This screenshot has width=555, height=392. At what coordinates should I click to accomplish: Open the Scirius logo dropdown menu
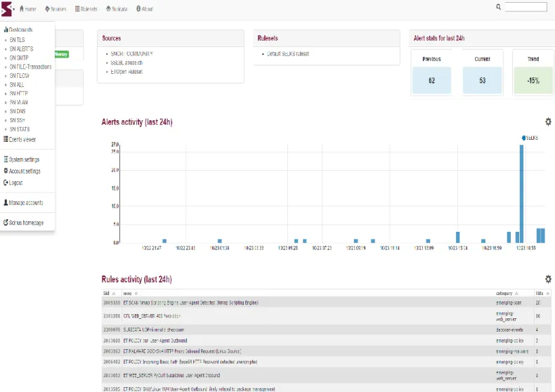coord(8,9)
